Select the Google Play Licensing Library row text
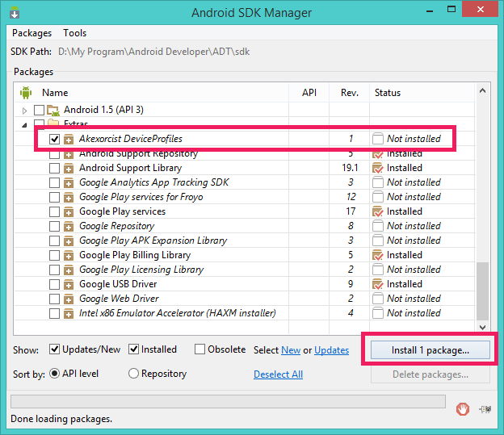 click(x=141, y=270)
